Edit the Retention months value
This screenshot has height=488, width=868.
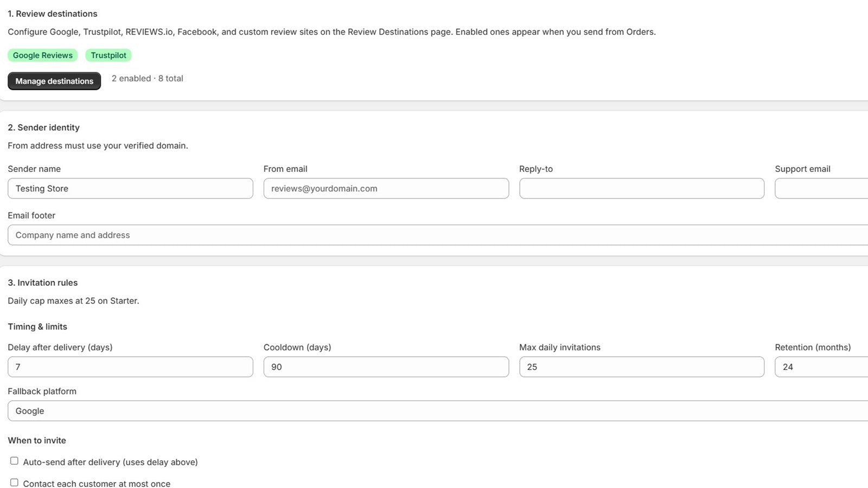point(821,367)
